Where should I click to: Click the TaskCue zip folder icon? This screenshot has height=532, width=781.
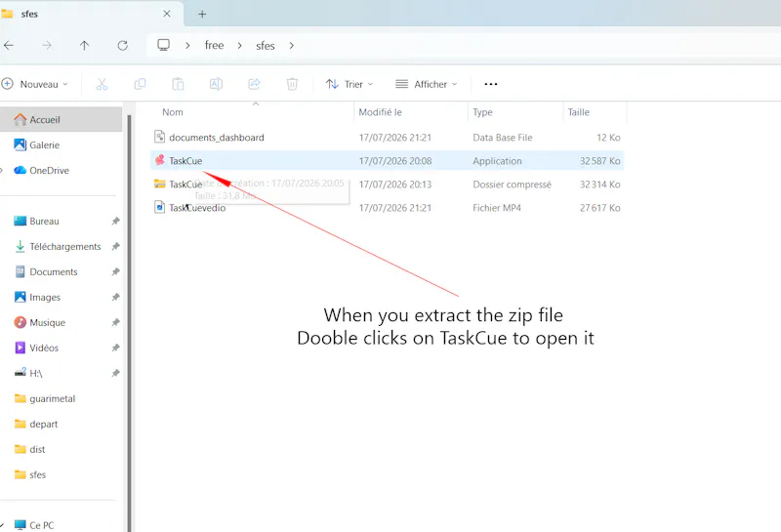(x=159, y=184)
